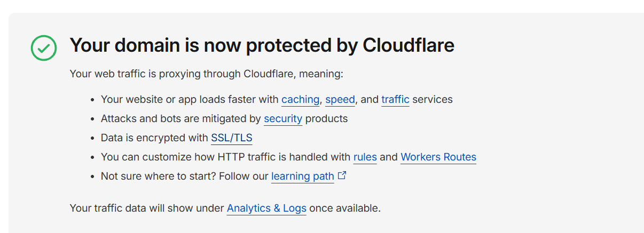Click the 'Your traffic data will show under' text
644x233 pixels.
click(x=147, y=208)
